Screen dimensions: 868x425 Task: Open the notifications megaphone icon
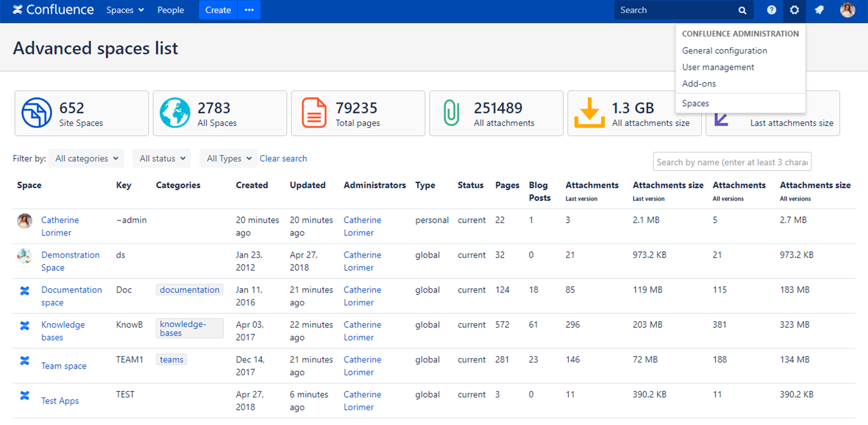[x=819, y=10]
